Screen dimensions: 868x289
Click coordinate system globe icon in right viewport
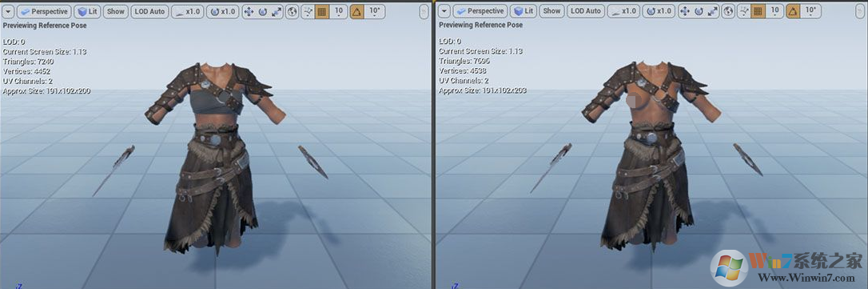coord(728,11)
